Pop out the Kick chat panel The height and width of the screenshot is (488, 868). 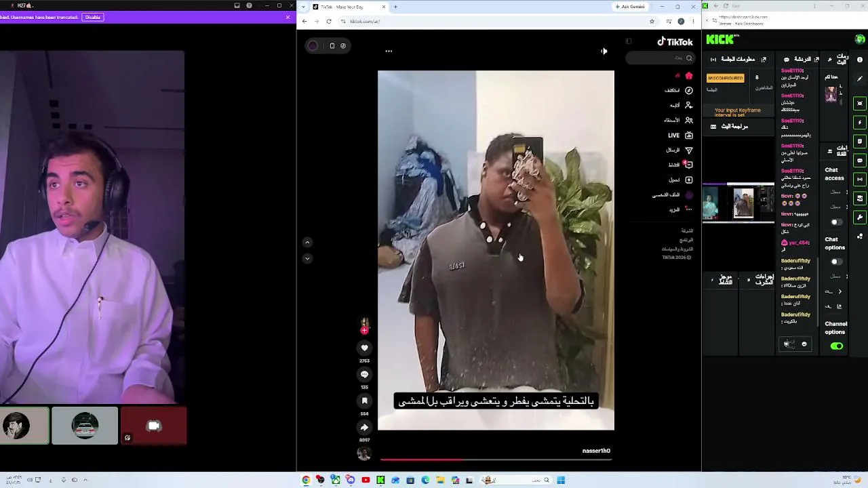(x=816, y=60)
